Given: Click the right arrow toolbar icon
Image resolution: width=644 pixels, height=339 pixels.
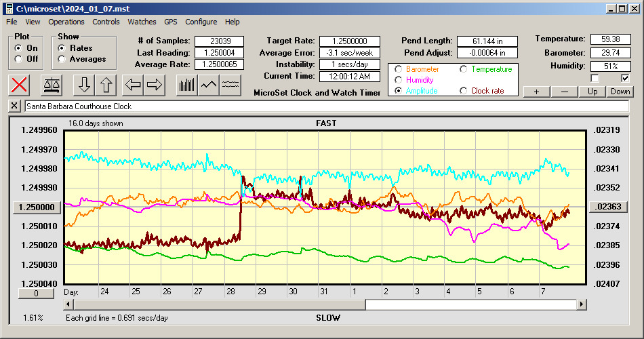Looking at the screenshot, I should point(155,85).
